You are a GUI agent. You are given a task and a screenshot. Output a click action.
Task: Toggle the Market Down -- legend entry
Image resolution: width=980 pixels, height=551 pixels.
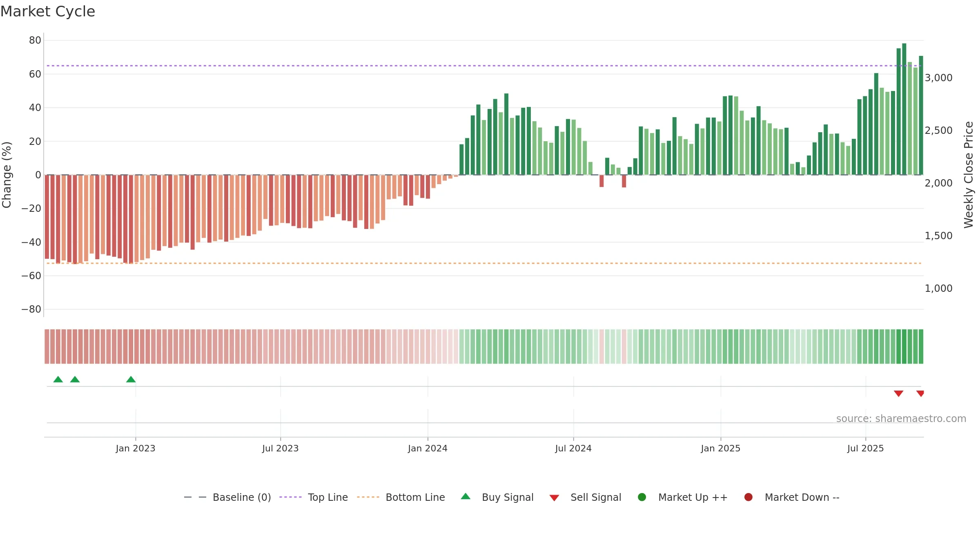pyautogui.click(x=792, y=497)
